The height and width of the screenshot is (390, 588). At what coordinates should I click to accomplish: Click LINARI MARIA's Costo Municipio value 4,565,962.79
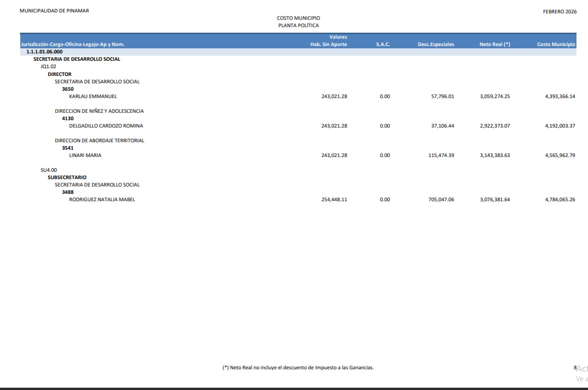click(560, 156)
